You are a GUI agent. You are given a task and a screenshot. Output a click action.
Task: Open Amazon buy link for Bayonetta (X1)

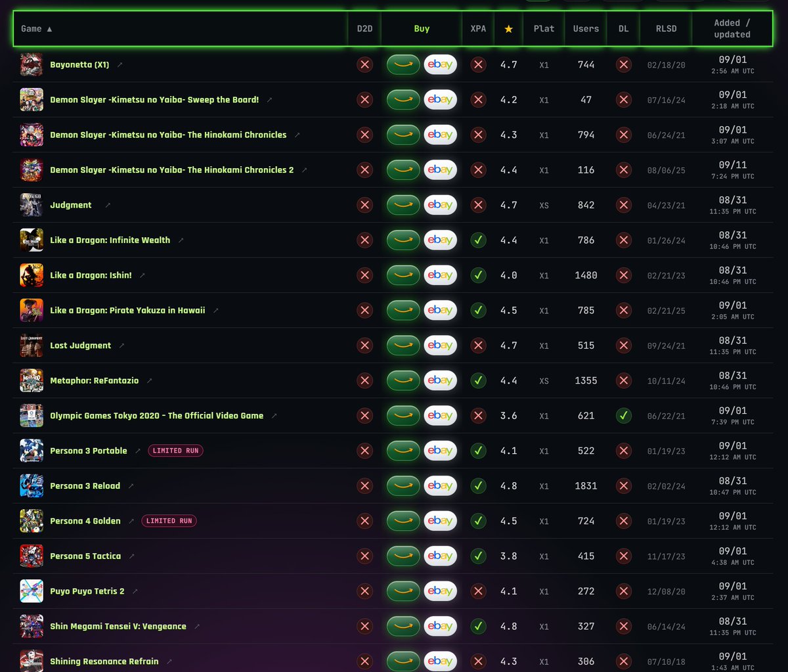(403, 64)
